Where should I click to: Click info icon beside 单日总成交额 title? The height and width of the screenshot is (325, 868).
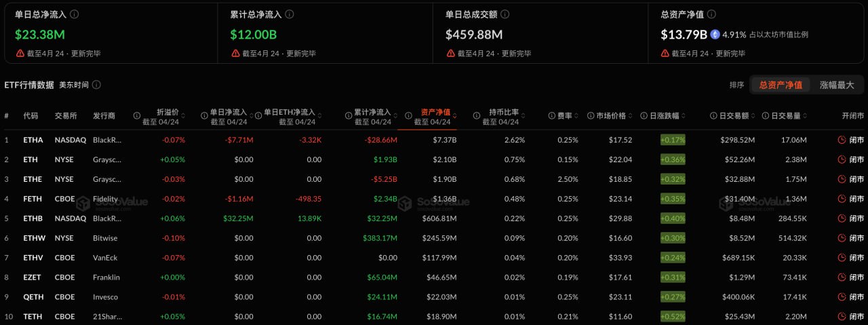coord(505,14)
